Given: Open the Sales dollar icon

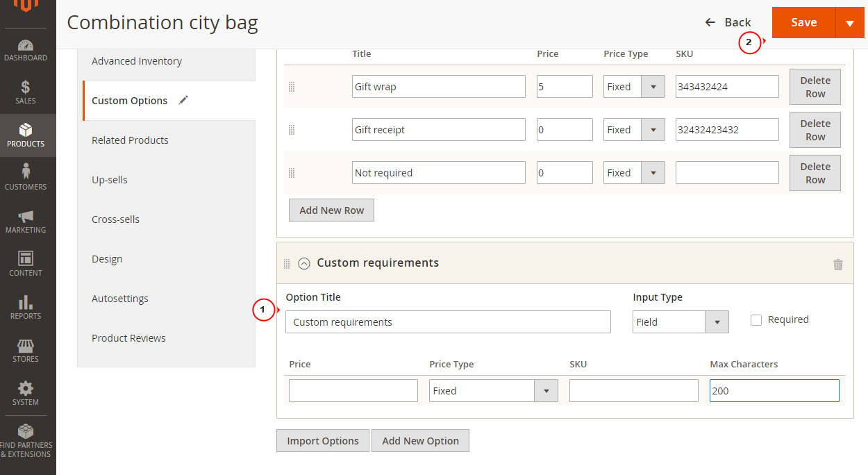Looking at the screenshot, I should click(26, 87).
